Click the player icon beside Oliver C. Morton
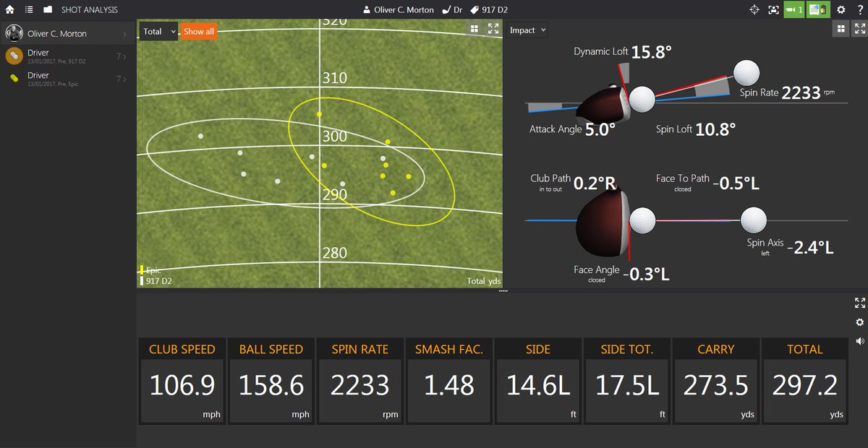Image resolution: width=868 pixels, height=448 pixels. pyautogui.click(x=367, y=10)
